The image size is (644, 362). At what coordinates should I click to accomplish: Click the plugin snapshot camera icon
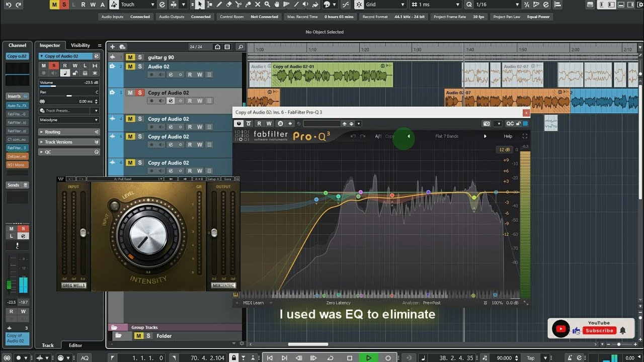pos(487,123)
